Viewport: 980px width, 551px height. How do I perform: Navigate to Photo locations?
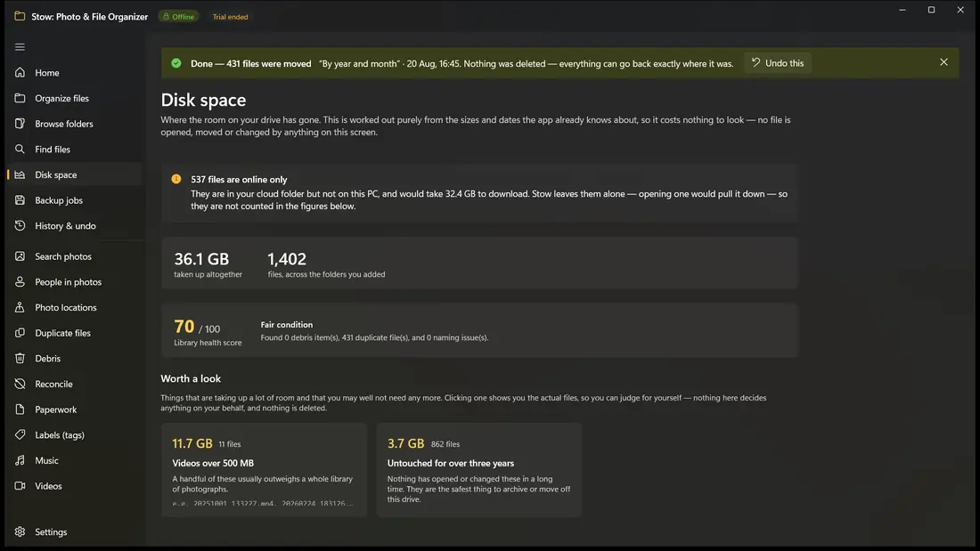click(x=75, y=307)
